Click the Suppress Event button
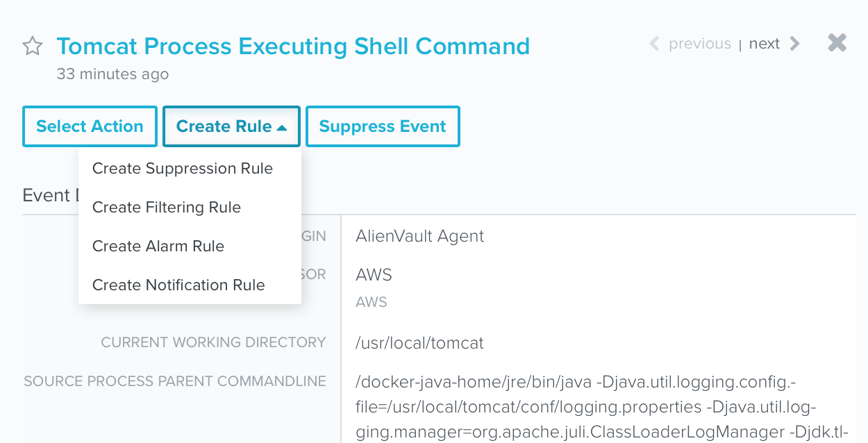This screenshot has height=443, width=868. [x=383, y=126]
